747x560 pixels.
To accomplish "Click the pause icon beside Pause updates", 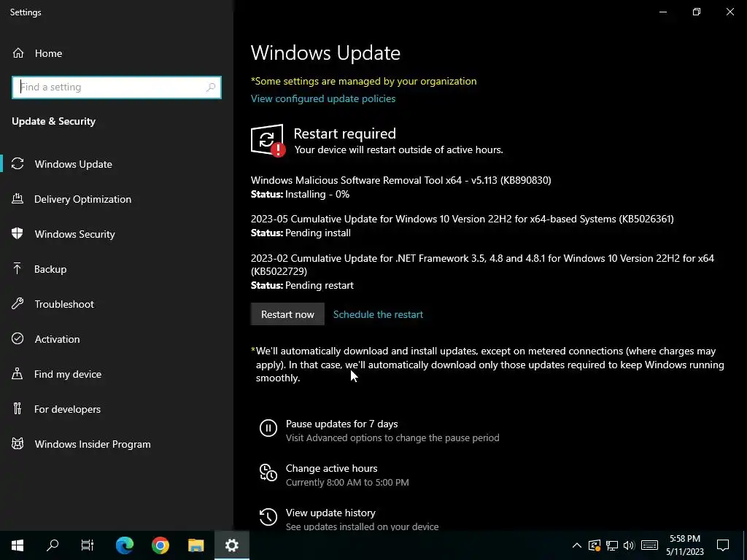I will tap(268, 427).
